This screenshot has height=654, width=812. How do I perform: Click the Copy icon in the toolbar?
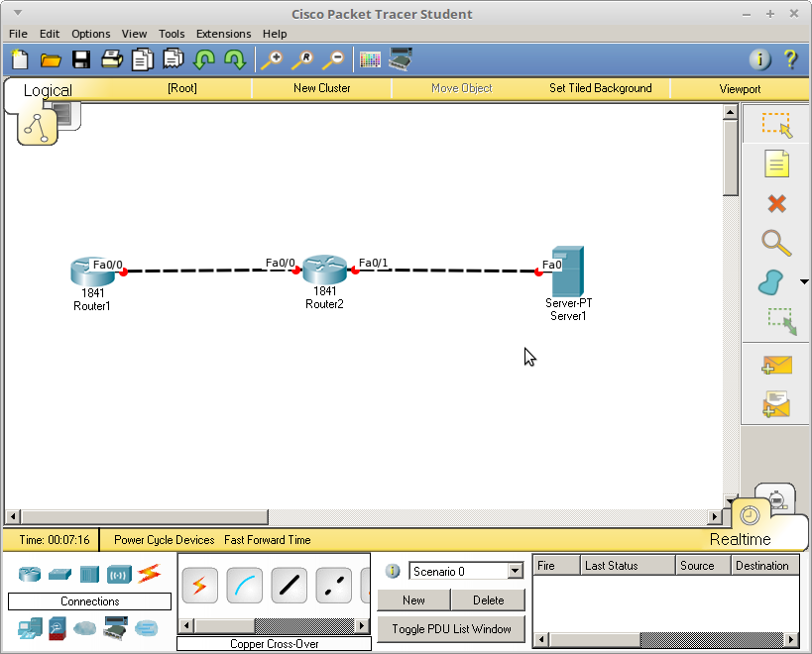tap(143, 59)
